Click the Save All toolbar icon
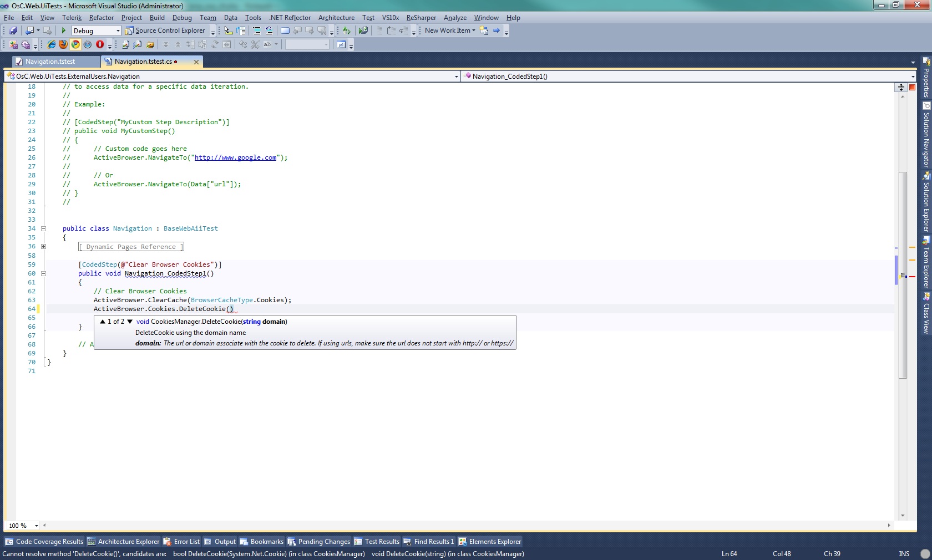 [13, 30]
